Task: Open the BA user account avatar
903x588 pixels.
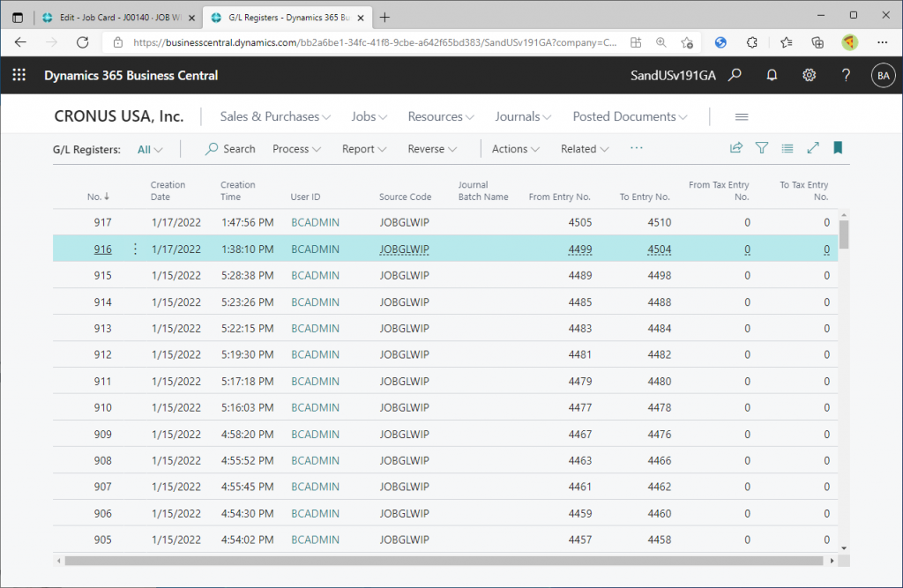Action: coord(883,76)
